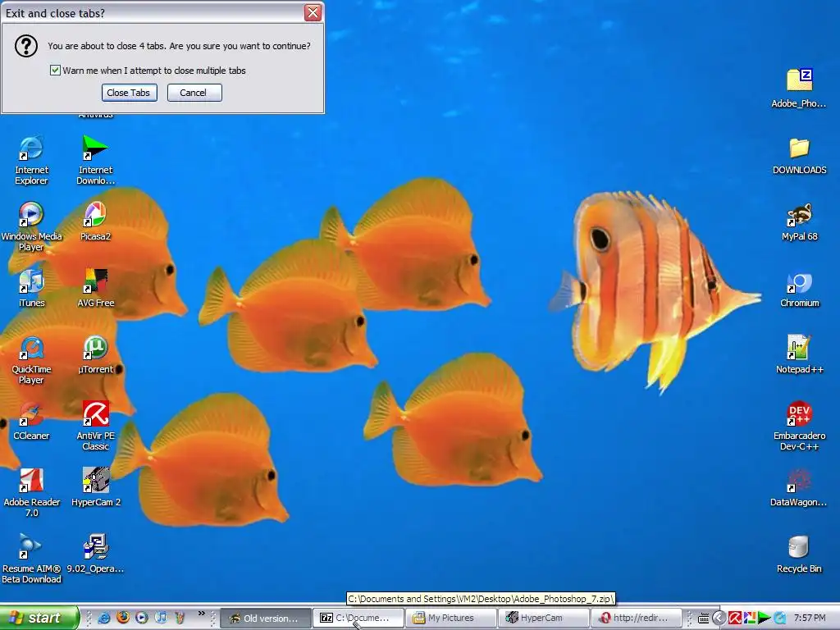Click the 7:57 PM system clock
This screenshot has height=630, width=840.
pyautogui.click(x=810, y=618)
